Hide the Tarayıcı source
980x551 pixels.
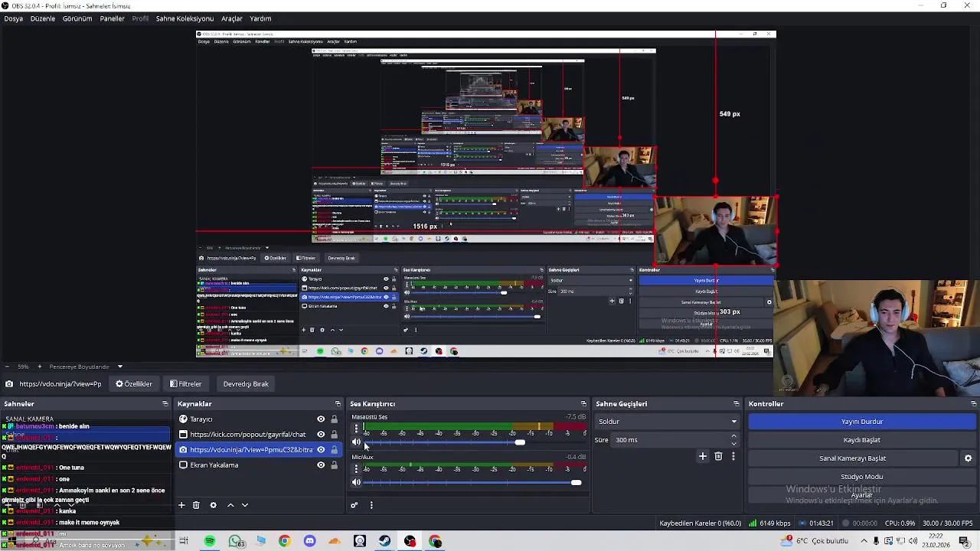click(321, 419)
